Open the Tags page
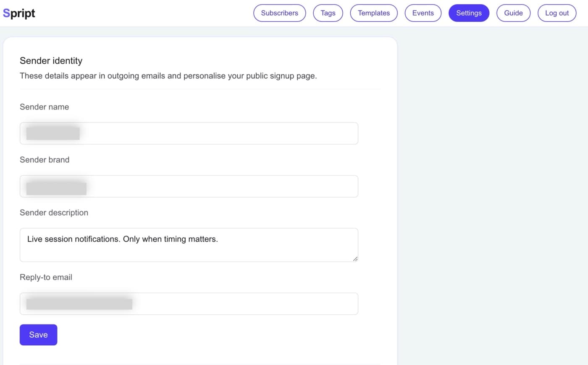 pos(328,13)
